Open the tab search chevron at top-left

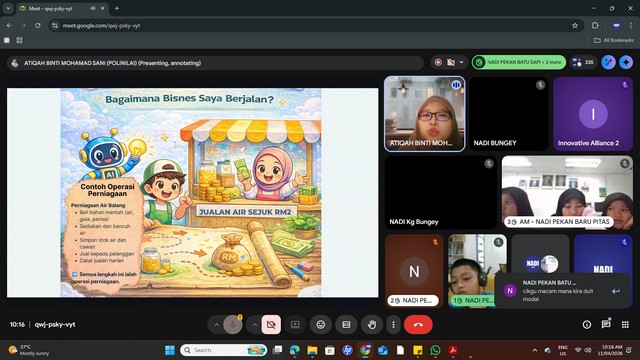pos(8,8)
